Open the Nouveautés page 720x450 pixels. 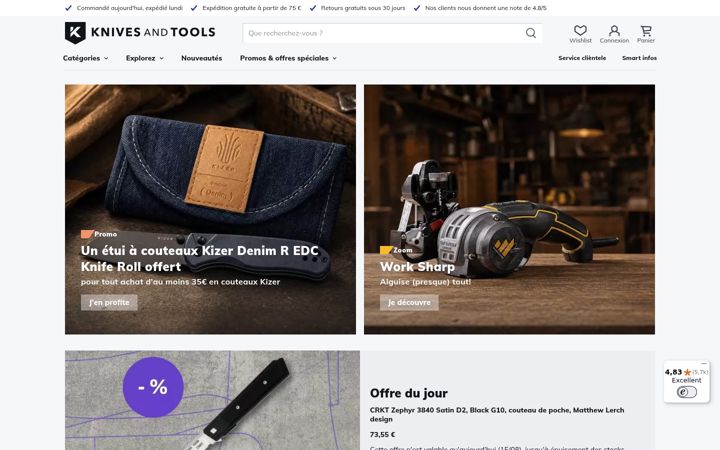pyautogui.click(x=202, y=58)
